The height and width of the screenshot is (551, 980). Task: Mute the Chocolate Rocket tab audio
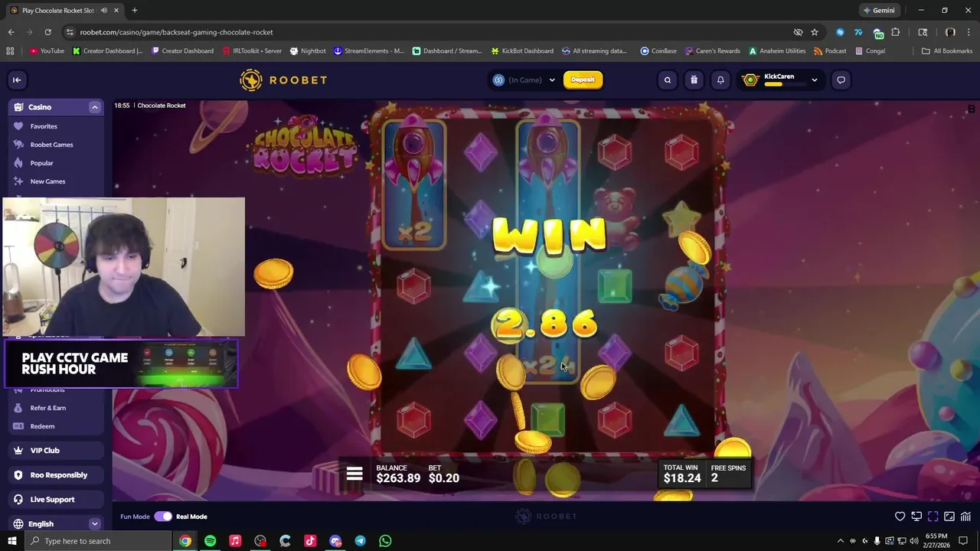(103, 11)
